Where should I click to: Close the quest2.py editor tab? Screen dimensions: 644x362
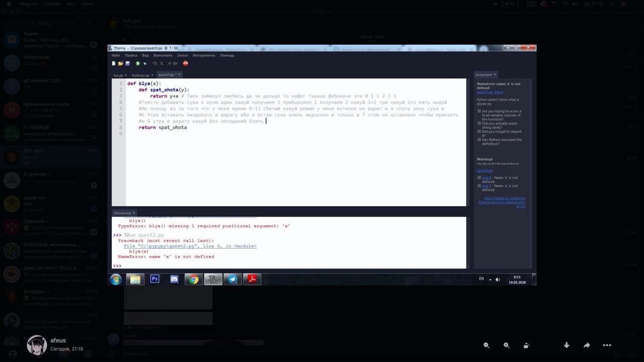tap(179, 74)
